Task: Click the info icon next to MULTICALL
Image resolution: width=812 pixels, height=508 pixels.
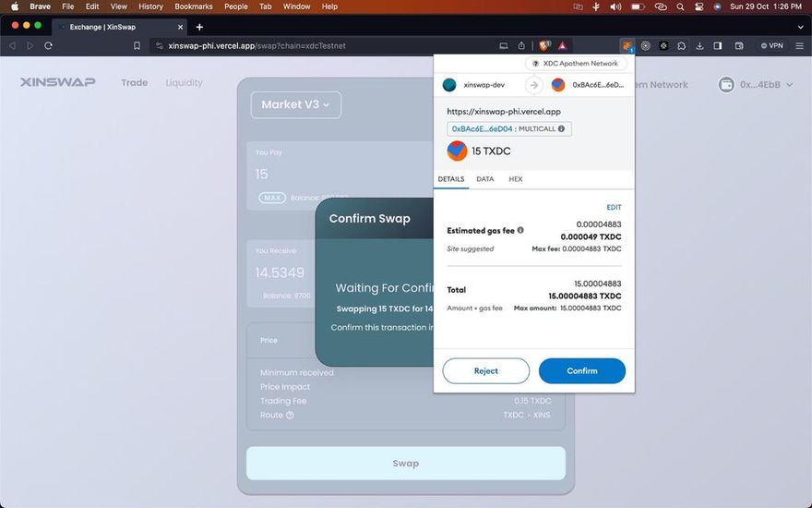Action: [x=561, y=128]
